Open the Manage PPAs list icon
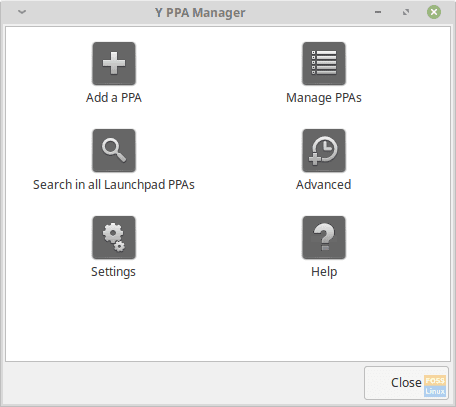 [x=324, y=63]
